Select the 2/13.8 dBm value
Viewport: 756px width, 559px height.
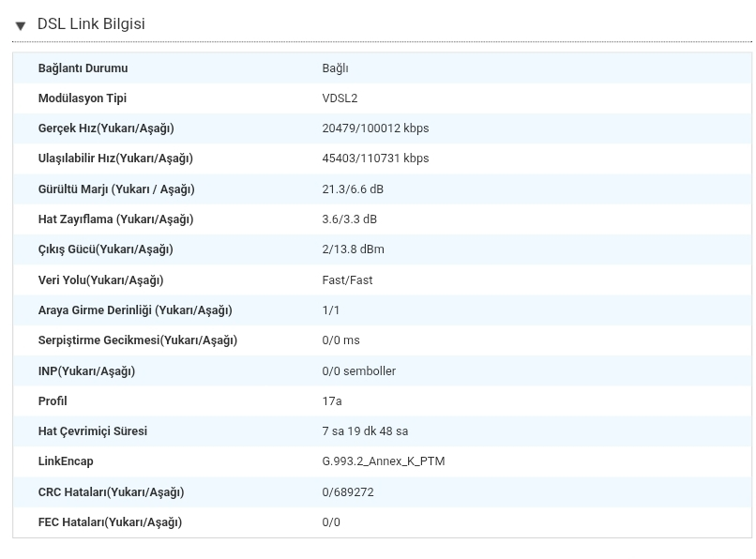[354, 249]
